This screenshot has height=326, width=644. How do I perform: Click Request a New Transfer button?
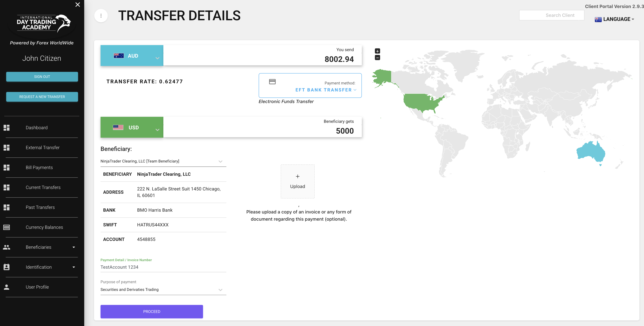(42, 97)
